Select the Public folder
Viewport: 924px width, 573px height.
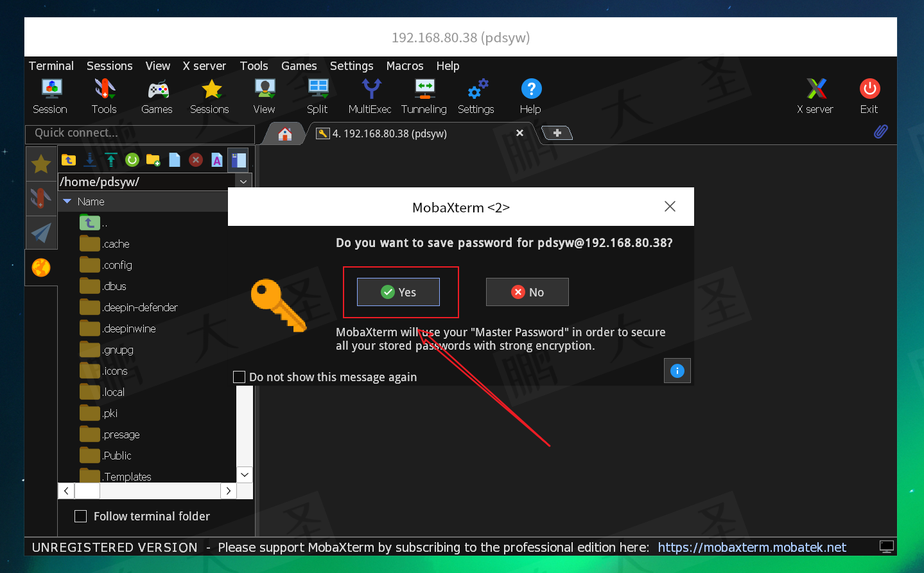coord(106,456)
